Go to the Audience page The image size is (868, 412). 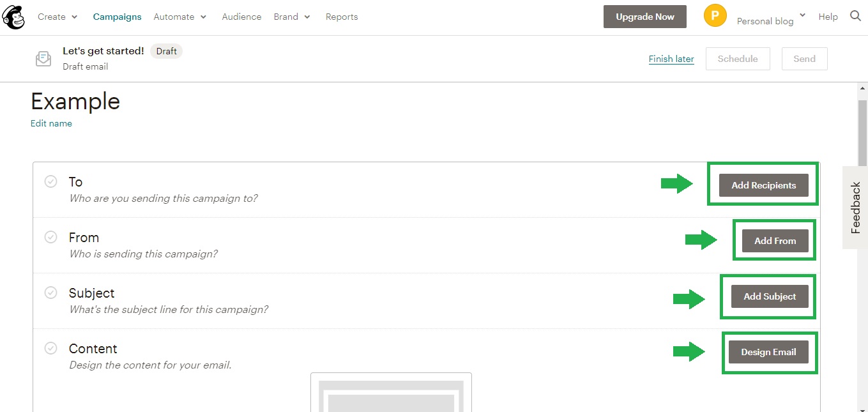241,17
